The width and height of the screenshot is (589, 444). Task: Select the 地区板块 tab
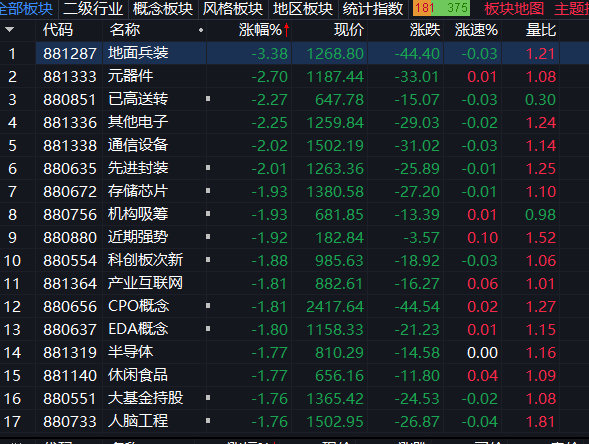coord(303,9)
